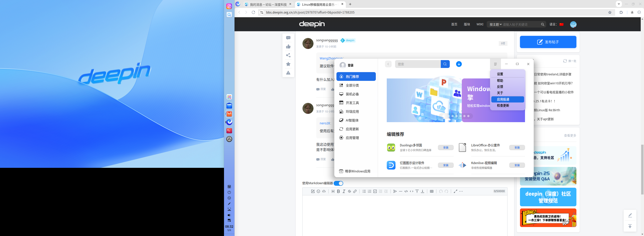Viewport: 644px width, 236px height.
Task: Insert inline code in editor
Action: point(411,191)
